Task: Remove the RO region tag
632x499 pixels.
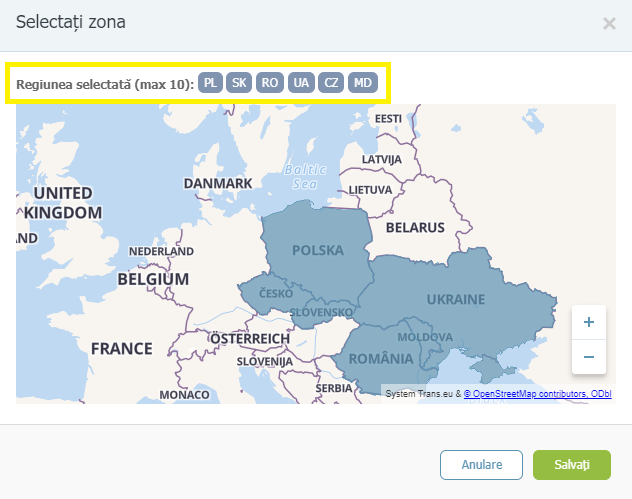Action: pyautogui.click(x=269, y=83)
